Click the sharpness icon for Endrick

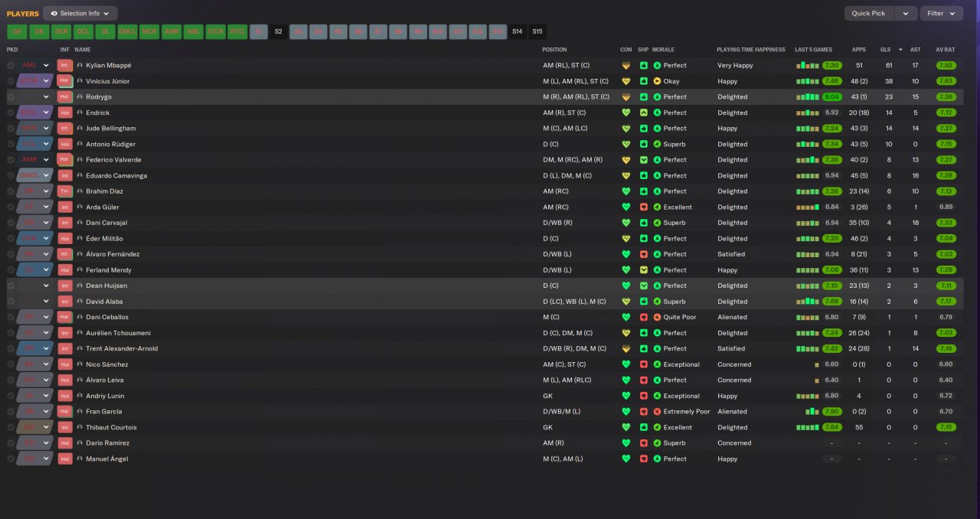coord(644,113)
